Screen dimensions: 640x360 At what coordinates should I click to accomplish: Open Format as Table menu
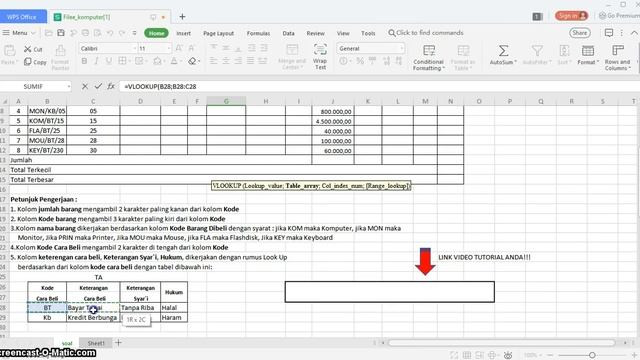(x=463, y=58)
